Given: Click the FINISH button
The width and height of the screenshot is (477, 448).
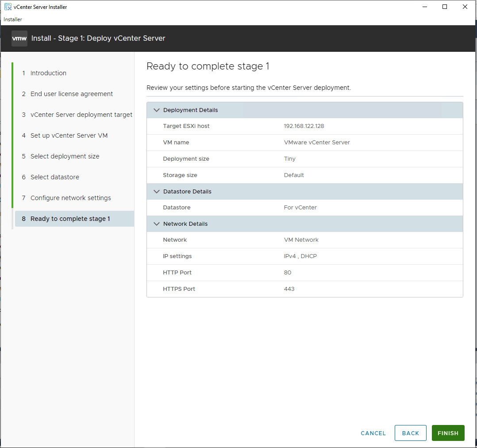Looking at the screenshot, I should (448, 433).
